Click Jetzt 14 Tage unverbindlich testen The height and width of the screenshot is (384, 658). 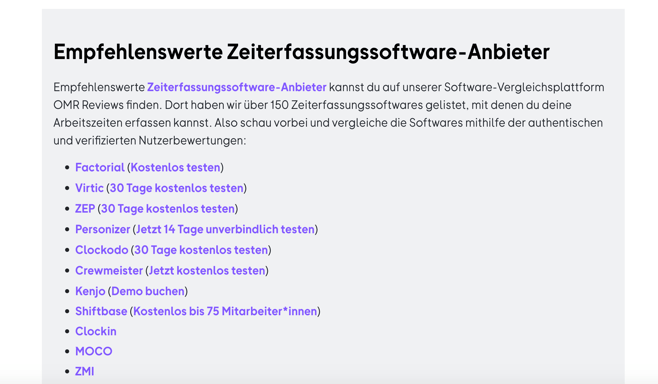point(225,229)
